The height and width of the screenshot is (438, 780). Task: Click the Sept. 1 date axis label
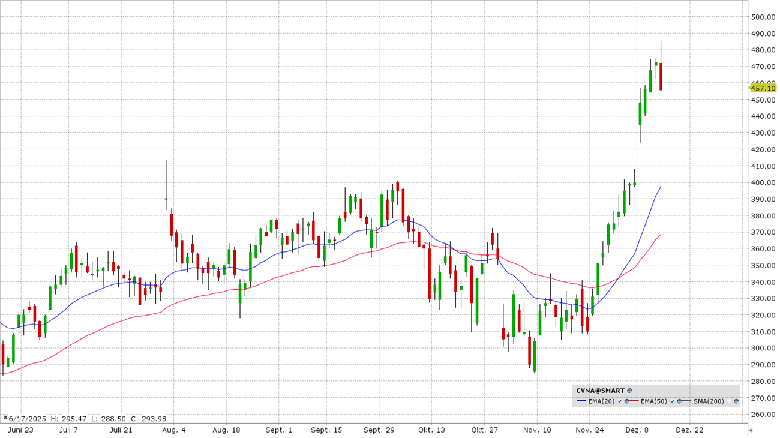coord(279,430)
